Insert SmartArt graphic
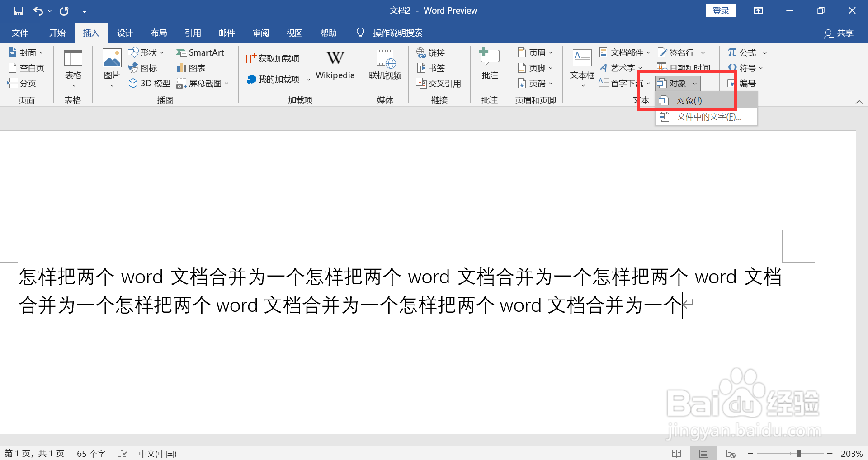The width and height of the screenshot is (868, 460). (200, 53)
